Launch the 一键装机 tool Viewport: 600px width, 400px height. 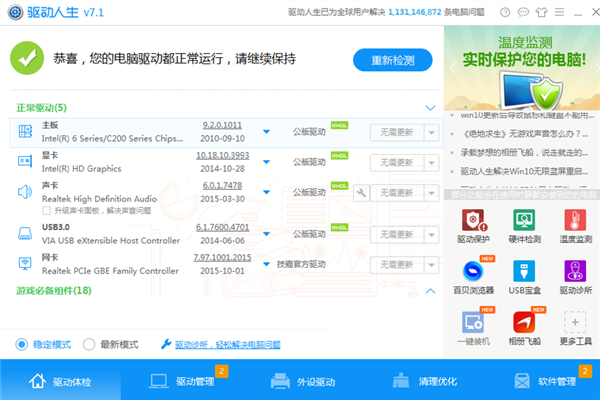click(x=474, y=327)
